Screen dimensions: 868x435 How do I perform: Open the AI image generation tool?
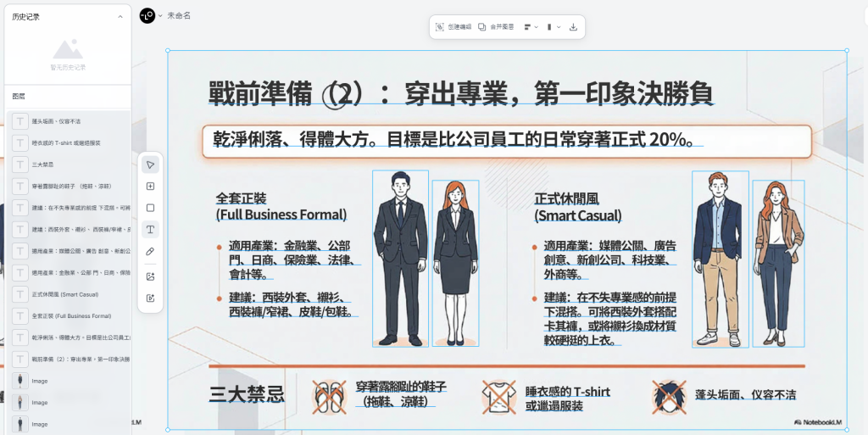pyautogui.click(x=150, y=276)
